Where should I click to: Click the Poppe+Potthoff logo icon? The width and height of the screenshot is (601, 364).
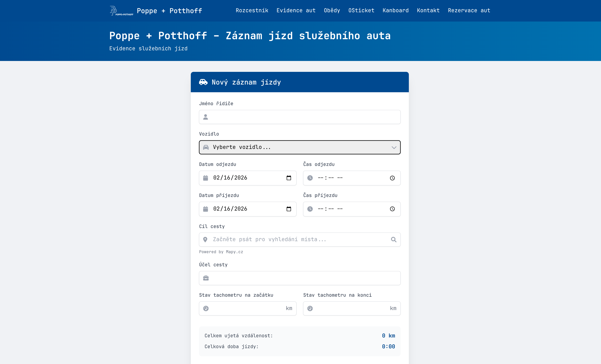121,11
